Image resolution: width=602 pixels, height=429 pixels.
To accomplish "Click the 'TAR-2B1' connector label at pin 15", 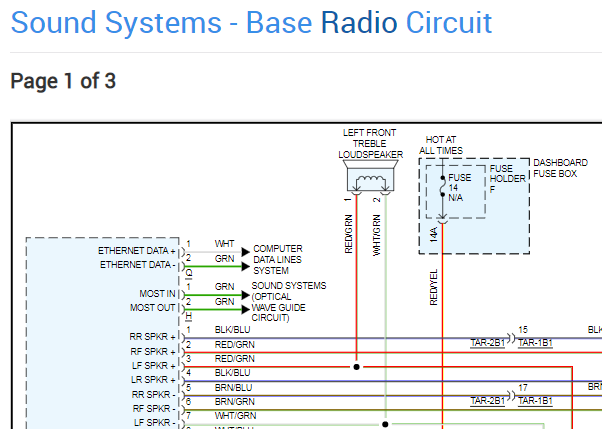I will [488, 343].
